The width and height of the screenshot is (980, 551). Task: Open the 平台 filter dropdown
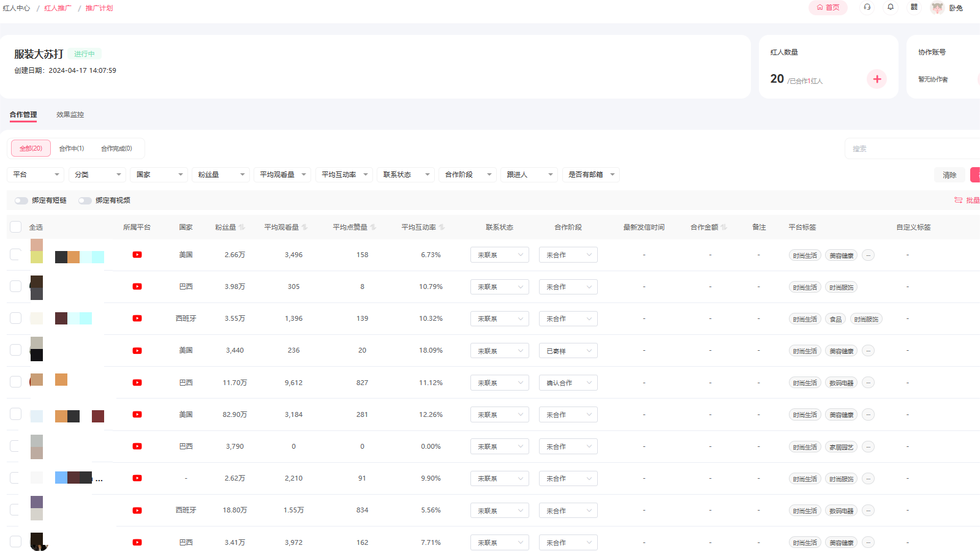click(36, 174)
